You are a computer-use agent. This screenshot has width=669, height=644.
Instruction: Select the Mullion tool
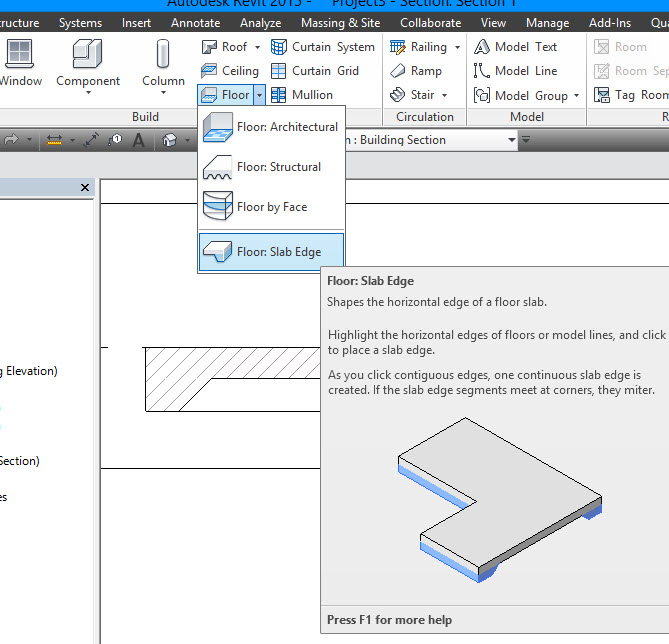point(302,95)
